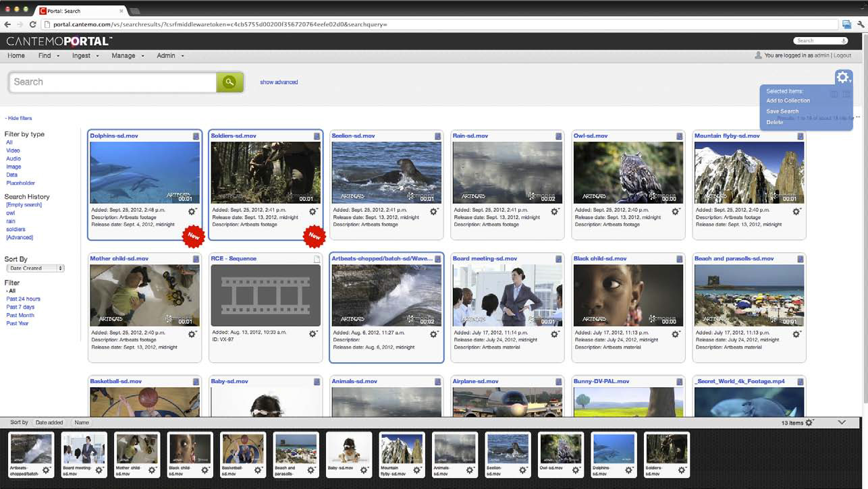
Task: Expand the Admin navigation menu
Action: [x=171, y=56]
